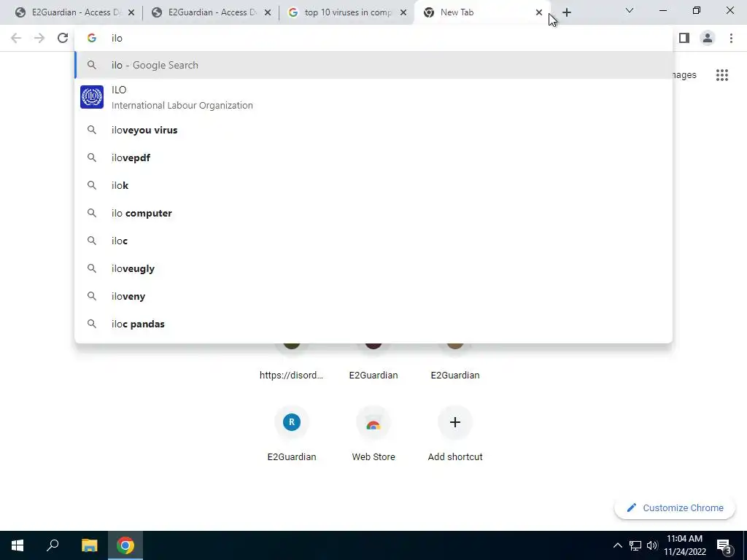Image resolution: width=747 pixels, height=560 pixels.
Task: Click the Images link
Action: [684, 75]
